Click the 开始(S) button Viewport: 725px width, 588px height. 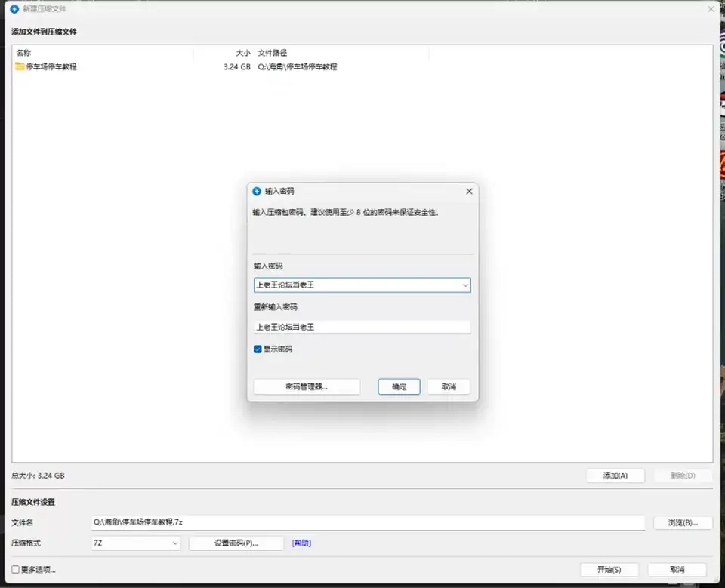tap(609, 570)
